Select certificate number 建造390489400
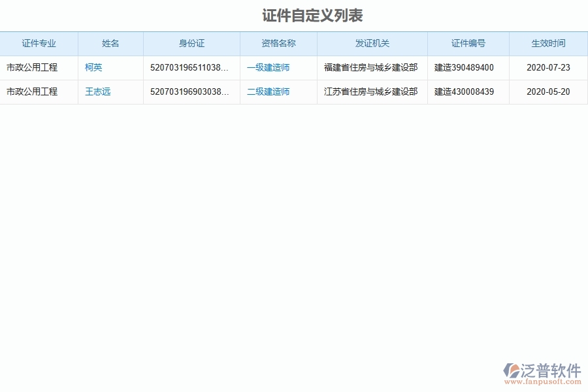 coord(465,67)
